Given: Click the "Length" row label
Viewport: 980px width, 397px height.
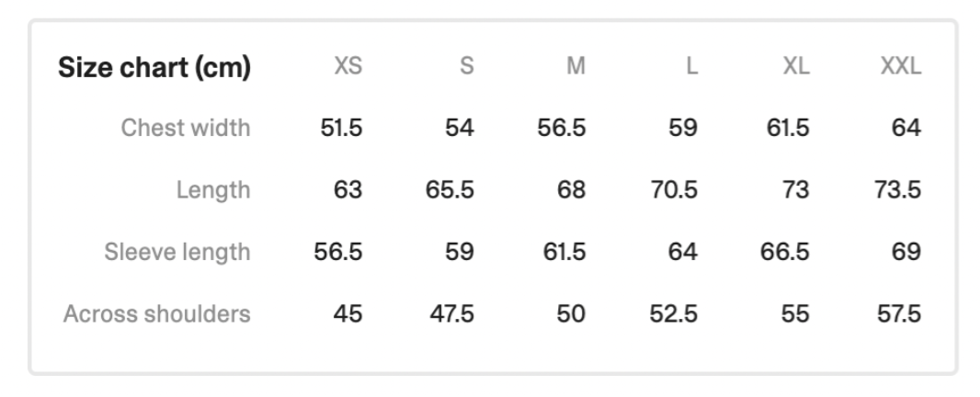Looking at the screenshot, I should (213, 190).
